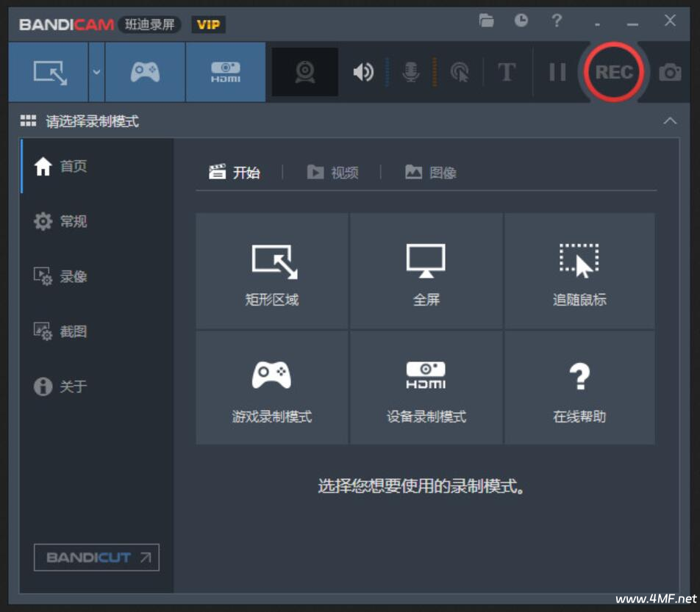Toggle the webcam overlay on or off
This screenshot has height=612, width=700.
pos(304,72)
